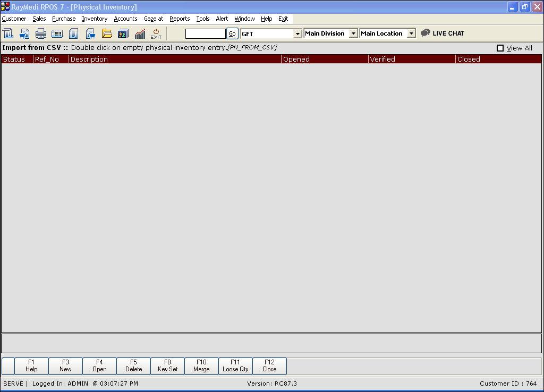Image resolution: width=544 pixels, height=392 pixels.
Task: Click the Verified column header
Action: pyautogui.click(x=412, y=59)
